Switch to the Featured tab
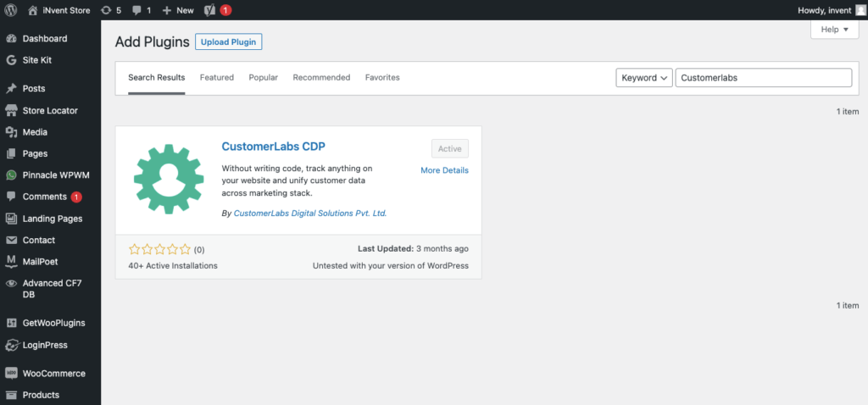 coord(217,77)
